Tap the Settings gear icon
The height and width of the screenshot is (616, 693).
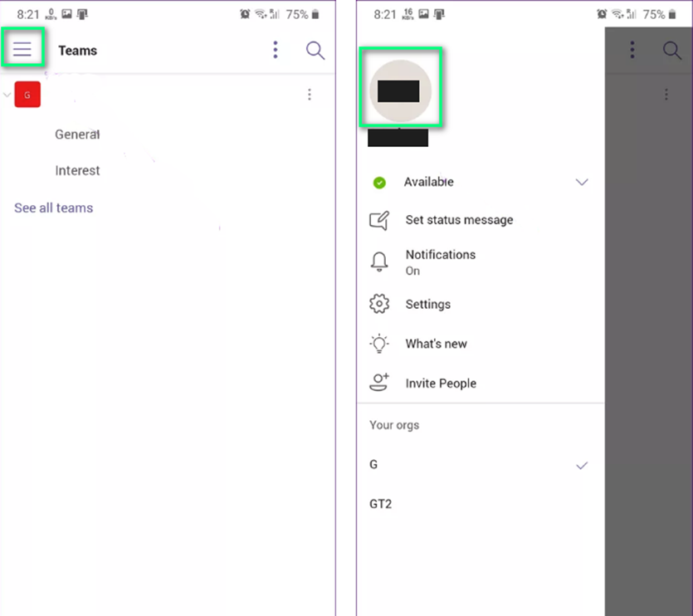tap(379, 304)
